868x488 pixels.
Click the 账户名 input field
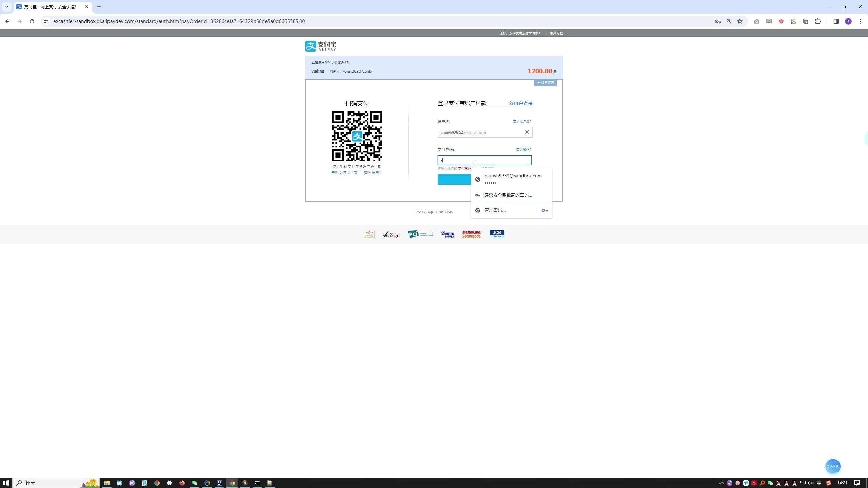tap(485, 132)
